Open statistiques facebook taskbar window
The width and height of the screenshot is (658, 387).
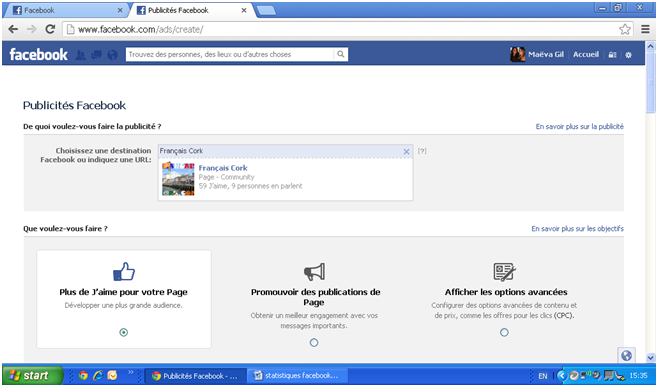[x=298, y=376]
